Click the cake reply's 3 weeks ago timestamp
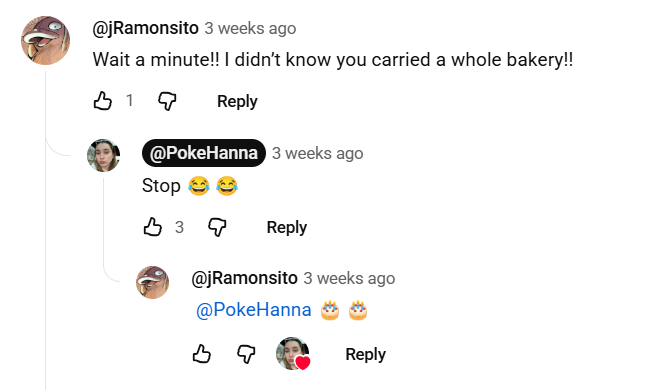The image size is (650, 390). point(349,279)
